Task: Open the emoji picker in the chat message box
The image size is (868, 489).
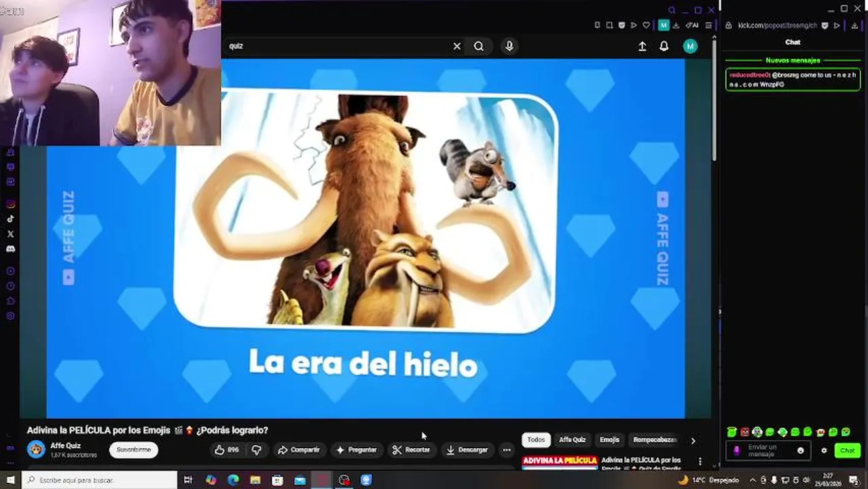Action: tap(800, 450)
